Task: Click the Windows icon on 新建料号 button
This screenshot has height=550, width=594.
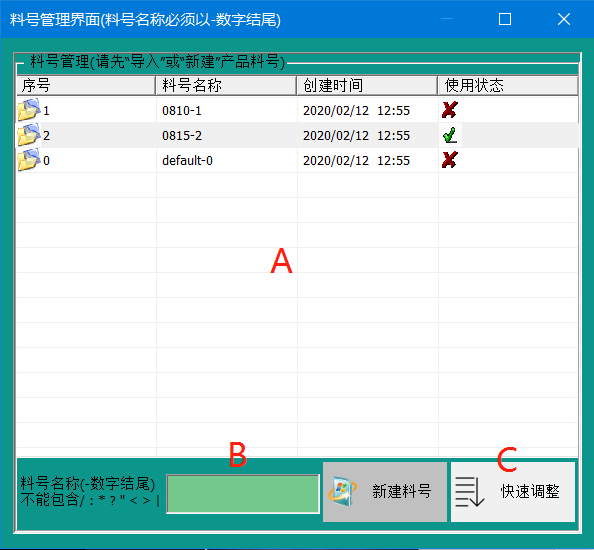Action: pos(342,492)
